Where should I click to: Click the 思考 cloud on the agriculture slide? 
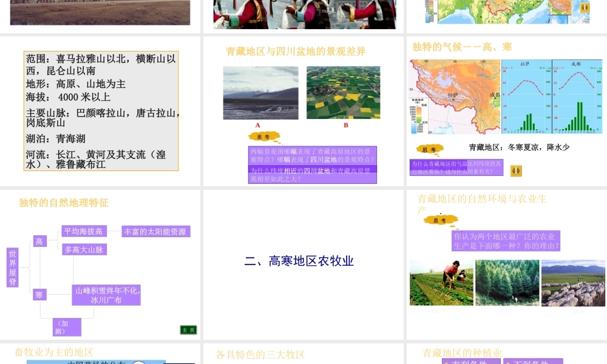point(441,220)
